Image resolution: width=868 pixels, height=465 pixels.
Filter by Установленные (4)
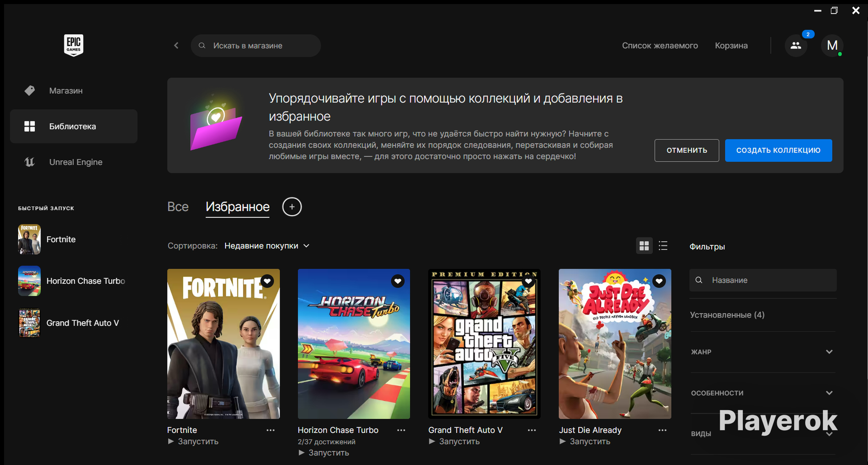pyautogui.click(x=727, y=315)
